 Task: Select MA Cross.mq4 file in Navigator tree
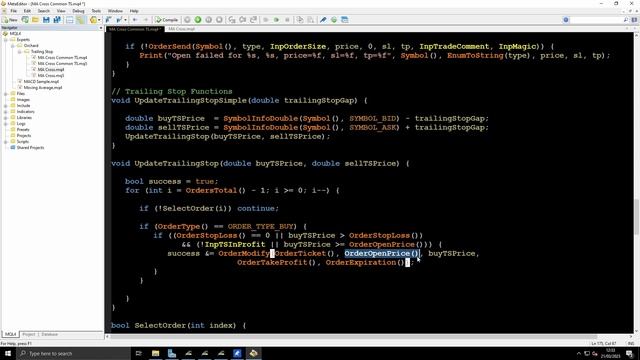51,70
